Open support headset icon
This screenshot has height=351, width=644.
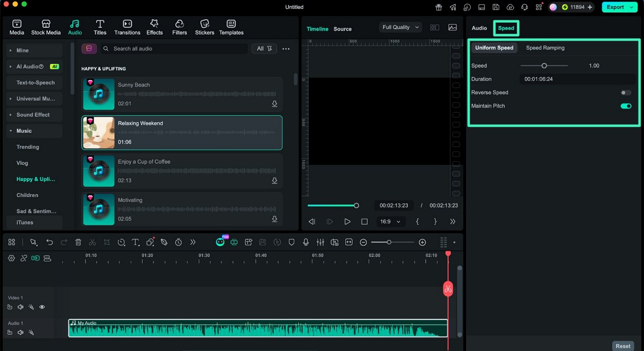525,7
